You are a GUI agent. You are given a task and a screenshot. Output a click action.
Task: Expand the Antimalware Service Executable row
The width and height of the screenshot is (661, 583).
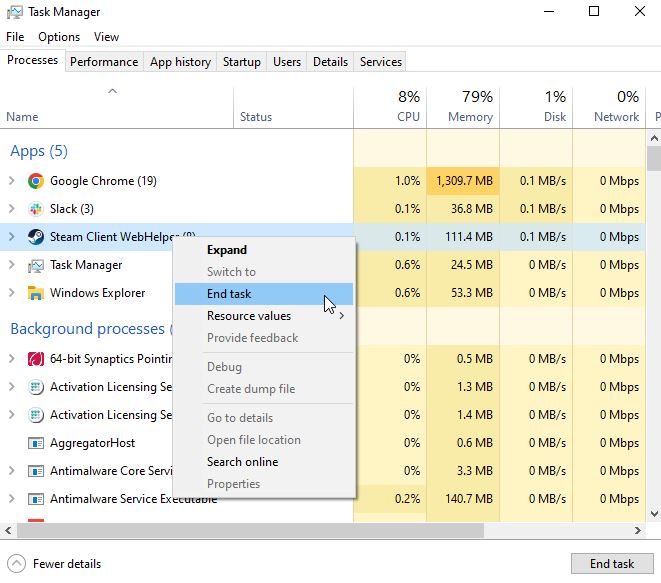pos(11,499)
